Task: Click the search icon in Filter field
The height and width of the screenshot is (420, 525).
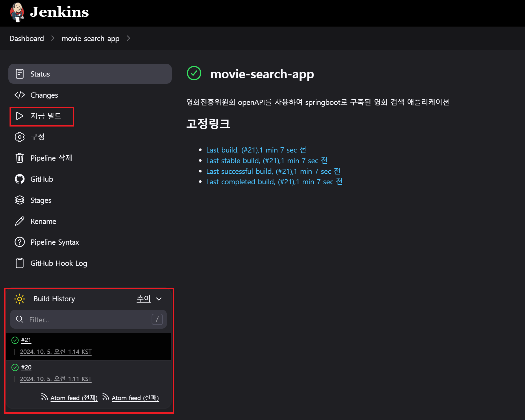Action: pyautogui.click(x=20, y=319)
